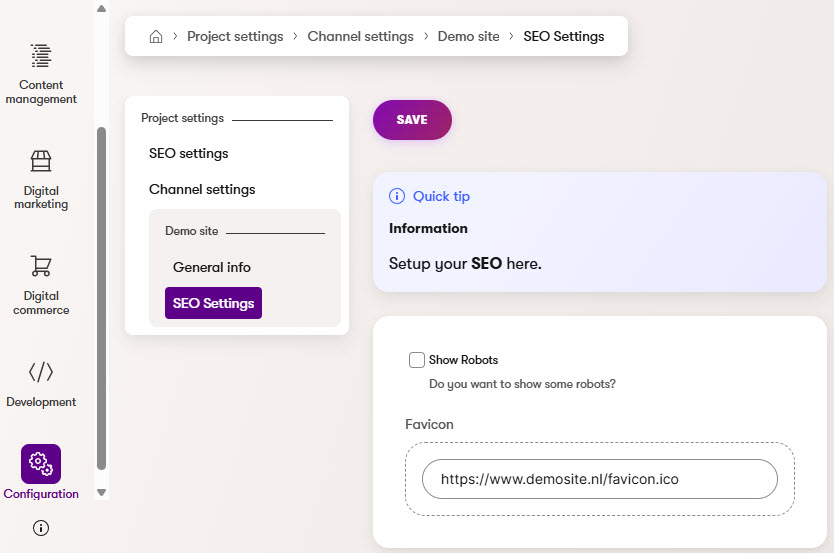Screen dimensions: 834x553
Task: Click the Favicon URL input field
Action: pos(599,479)
